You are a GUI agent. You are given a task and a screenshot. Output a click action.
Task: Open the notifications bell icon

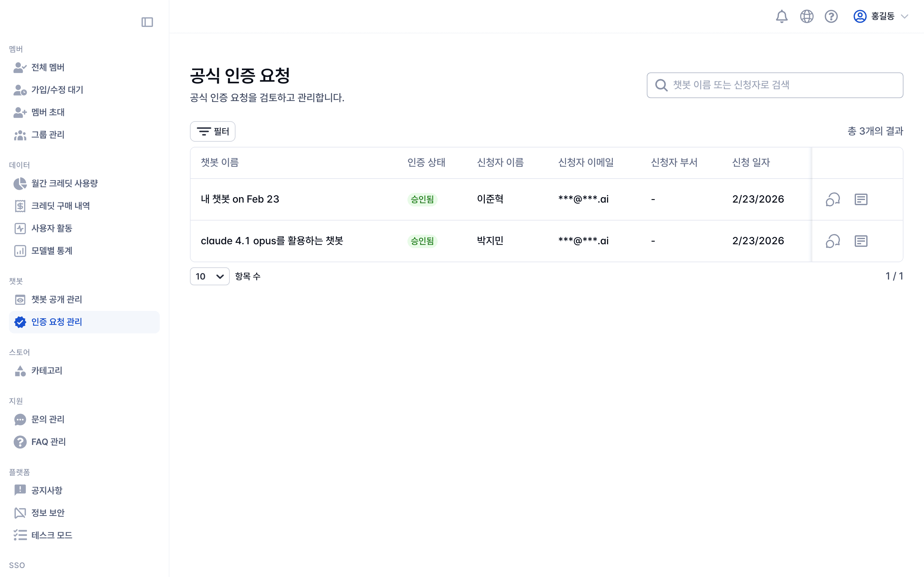point(782,16)
